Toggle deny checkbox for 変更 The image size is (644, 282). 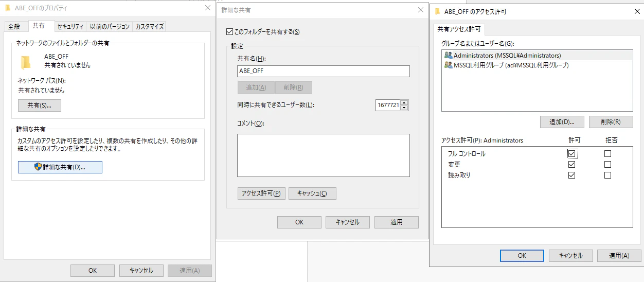608,165
